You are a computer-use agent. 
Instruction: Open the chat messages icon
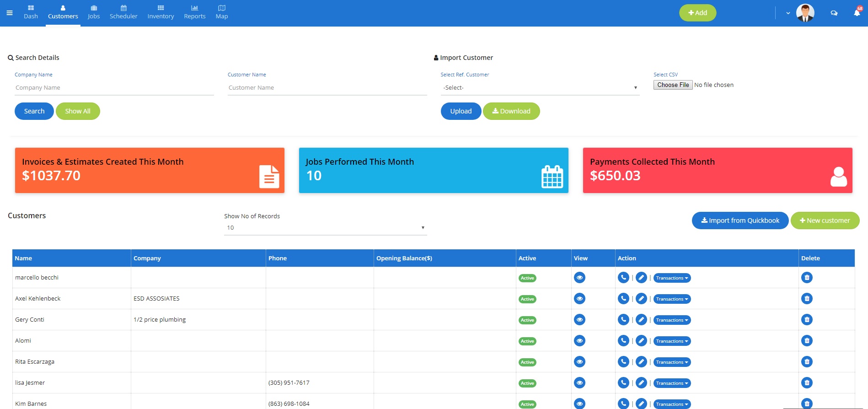[834, 13]
